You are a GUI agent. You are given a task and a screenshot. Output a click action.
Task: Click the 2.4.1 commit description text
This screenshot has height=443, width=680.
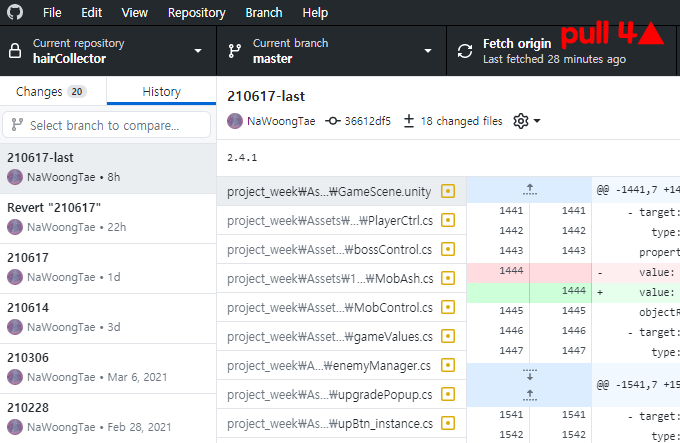[x=242, y=157]
